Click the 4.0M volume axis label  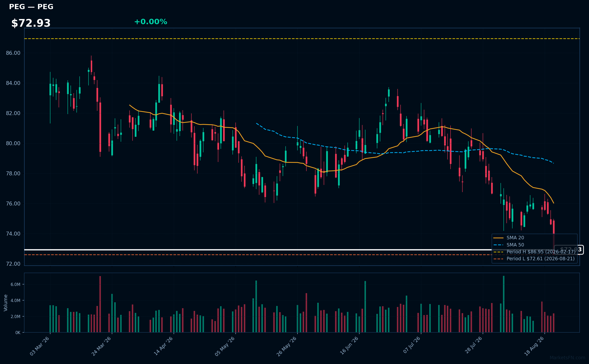pos(15,301)
